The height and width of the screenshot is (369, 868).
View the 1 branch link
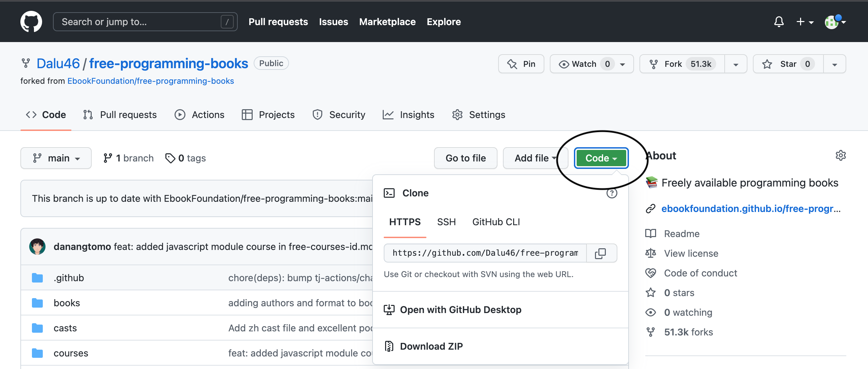(x=128, y=158)
